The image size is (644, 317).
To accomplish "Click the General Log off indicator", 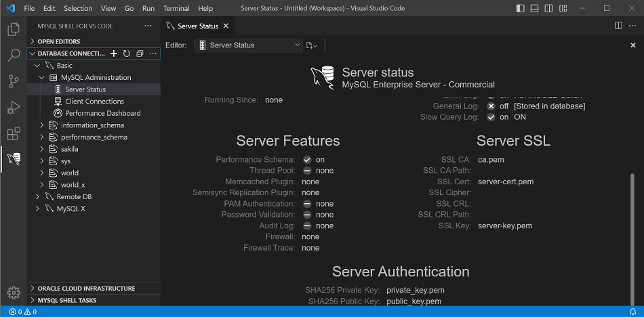I will (x=491, y=106).
